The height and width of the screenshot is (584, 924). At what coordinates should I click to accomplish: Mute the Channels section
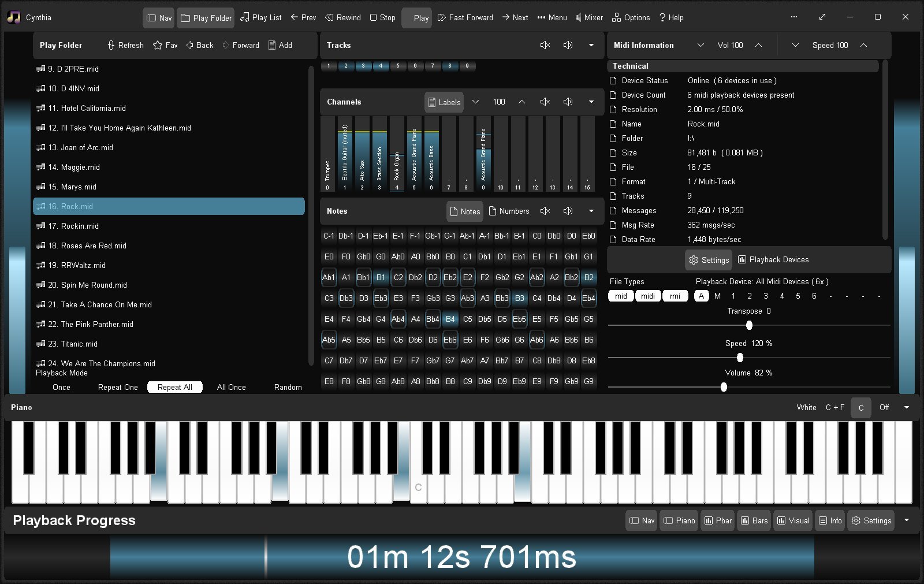pyautogui.click(x=545, y=102)
